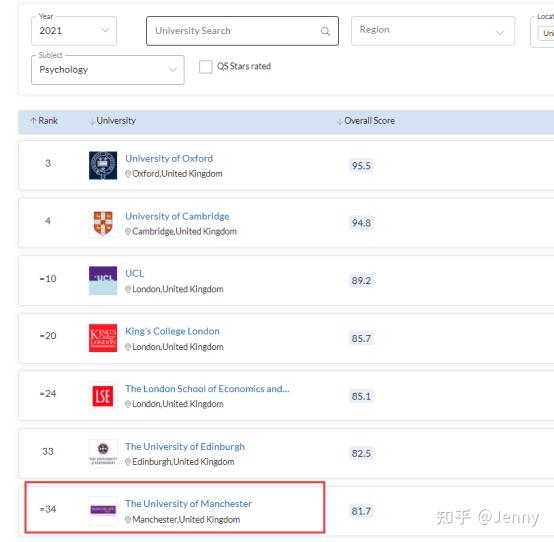Open The University of Edinburgh link
This screenshot has width=554, height=542.
pyautogui.click(x=185, y=447)
